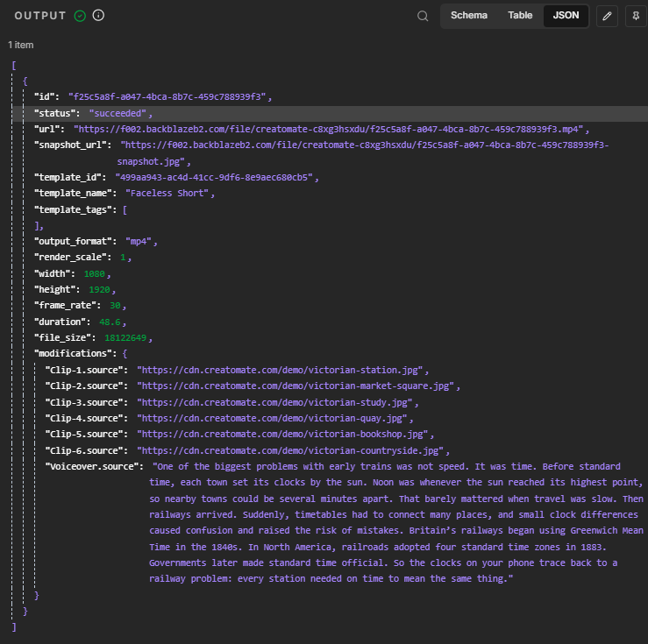Pin the output data with pin icon
648x644 pixels.
(636, 16)
